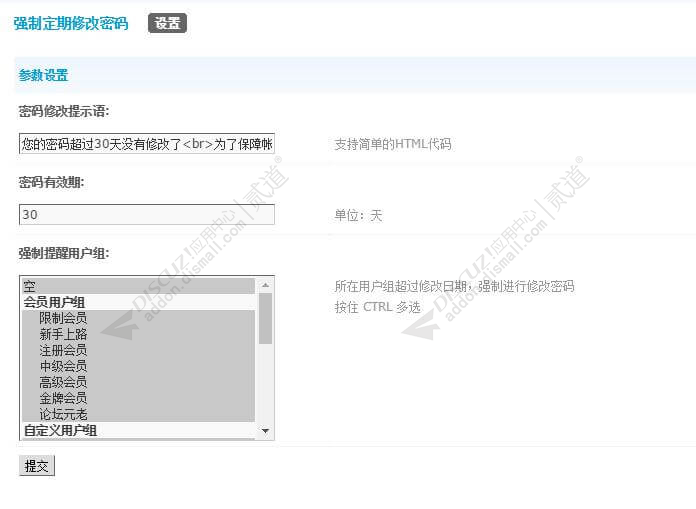Select 论坛元老 in the group list
Screen dimensions: 696x509
click(x=138, y=414)
